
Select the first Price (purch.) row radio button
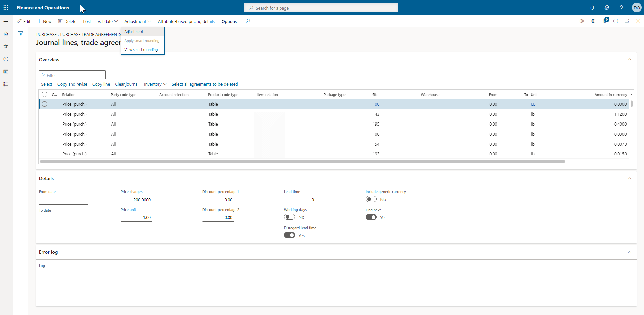(x=45, y=104)
